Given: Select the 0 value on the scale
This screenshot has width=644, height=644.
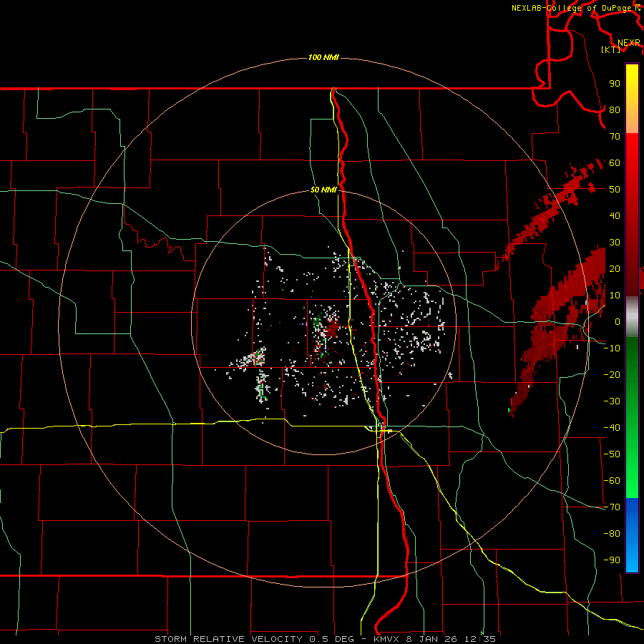Looking at the screenshot, I should (x=618, y=321).
